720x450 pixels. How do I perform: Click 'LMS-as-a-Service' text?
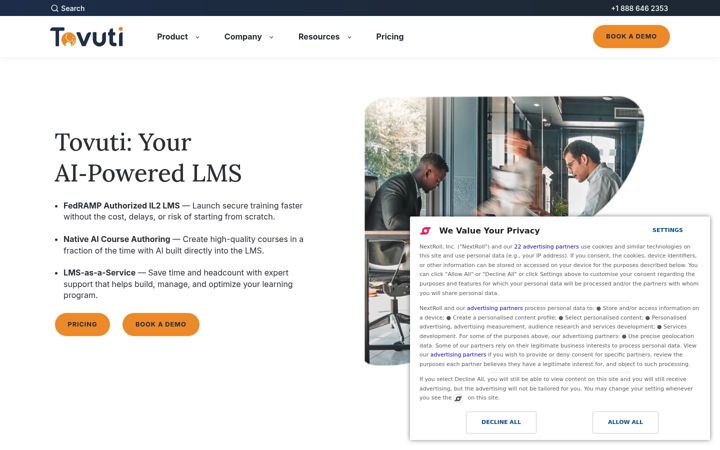[x=99, y=273]
